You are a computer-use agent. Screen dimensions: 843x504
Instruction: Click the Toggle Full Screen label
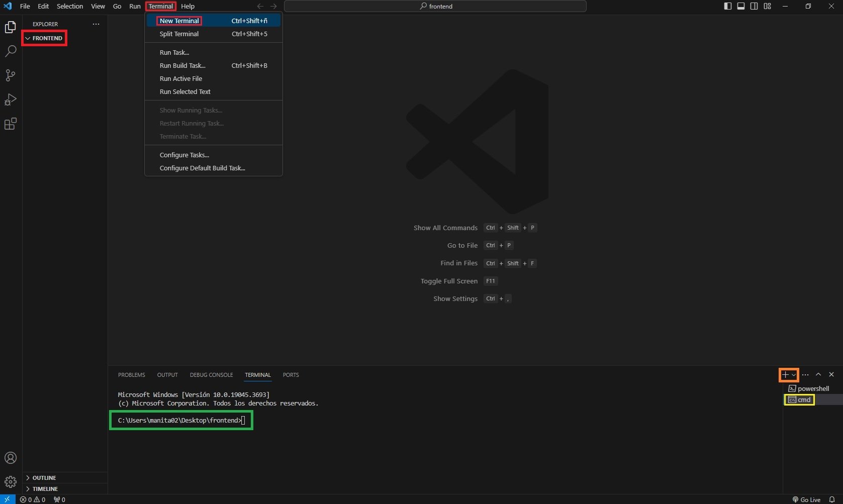[x=449, y=281]
